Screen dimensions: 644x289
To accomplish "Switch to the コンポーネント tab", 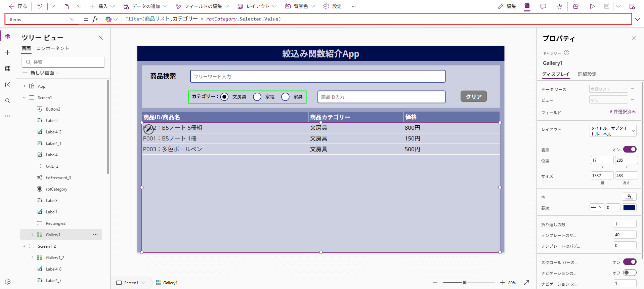I will pos(52,48).
